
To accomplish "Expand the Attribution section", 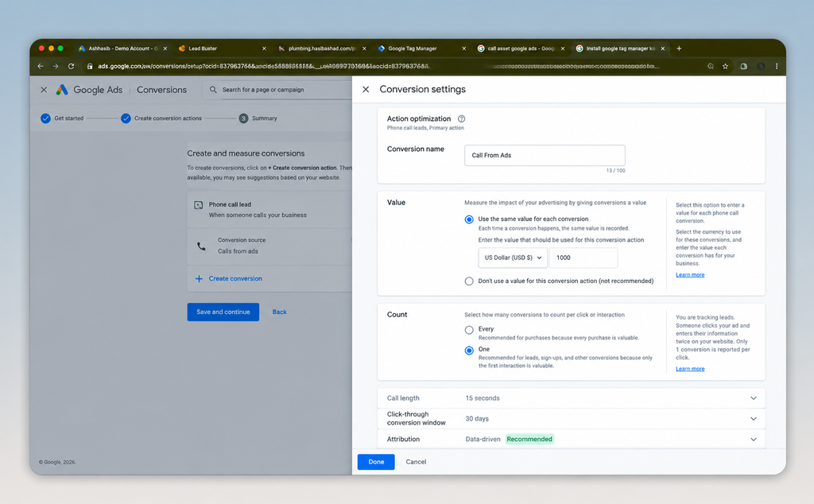I will (754, 439).
